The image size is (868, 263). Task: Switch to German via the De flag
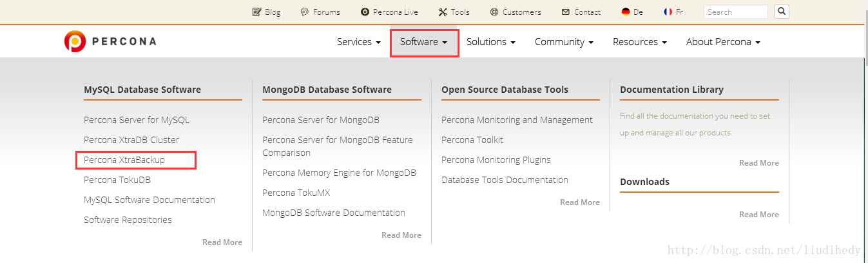point(626,12)
